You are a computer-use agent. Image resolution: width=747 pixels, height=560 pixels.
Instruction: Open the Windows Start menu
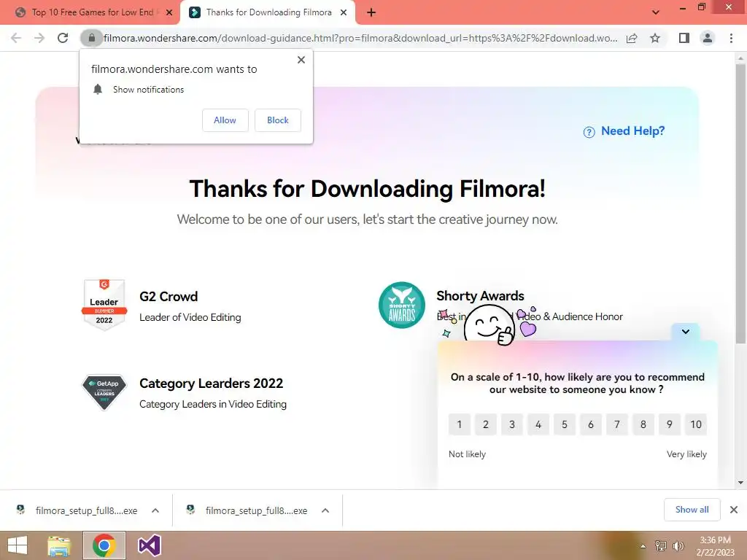click(x=18, y=545)
